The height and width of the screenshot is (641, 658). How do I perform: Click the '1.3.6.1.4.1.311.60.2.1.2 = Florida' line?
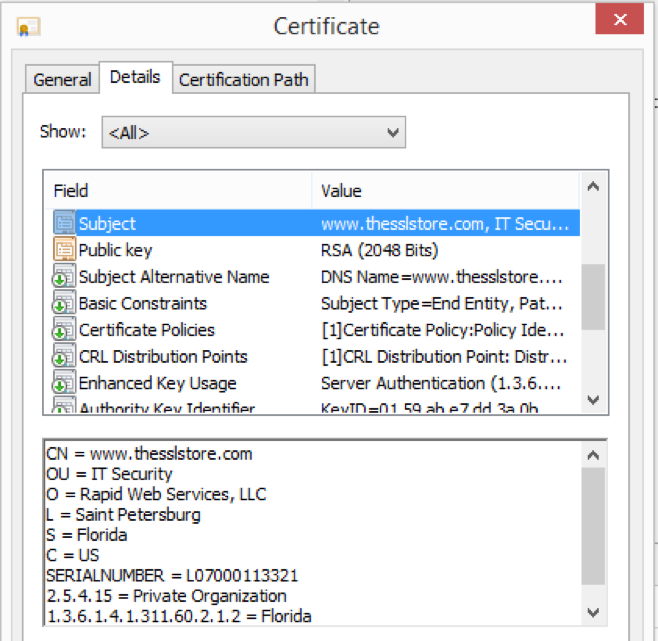click(179, 616)
